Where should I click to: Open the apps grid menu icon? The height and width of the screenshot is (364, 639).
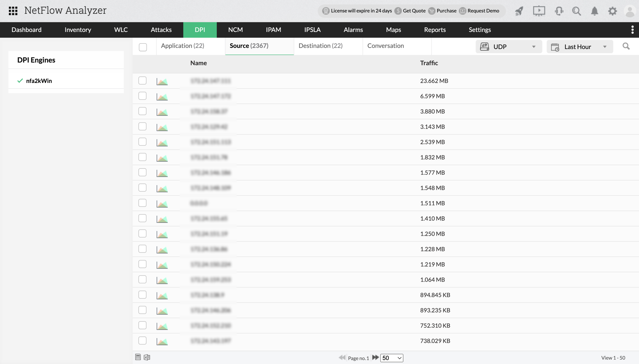(13, 11)
